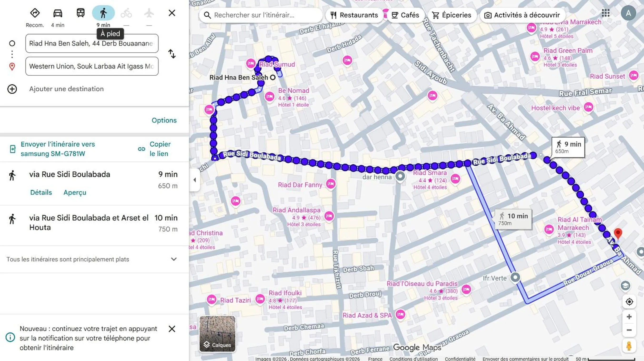The width and height of the screenshot is (644, 361).
Task: Open the Calques layers thumbnail
Action: [217, 334]
